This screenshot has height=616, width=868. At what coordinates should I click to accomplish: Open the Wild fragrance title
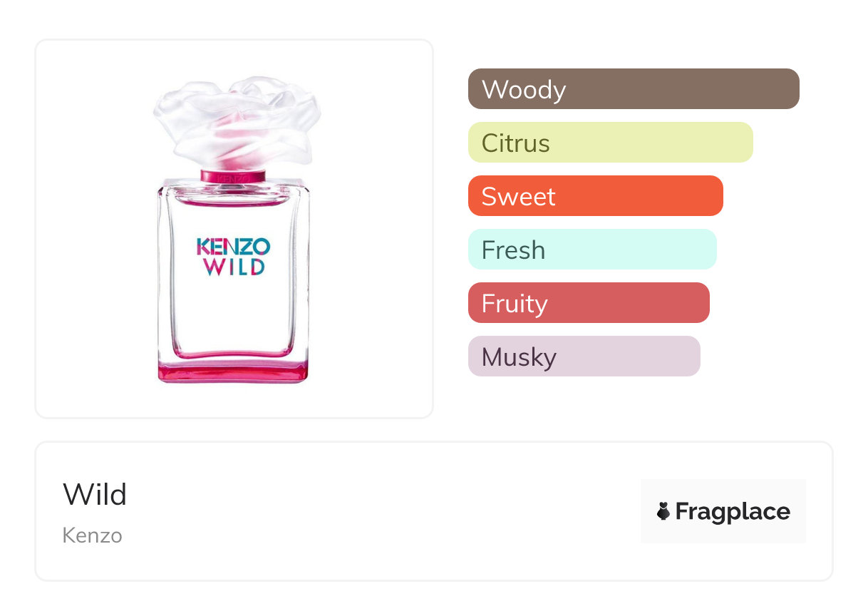coord(95,494)
